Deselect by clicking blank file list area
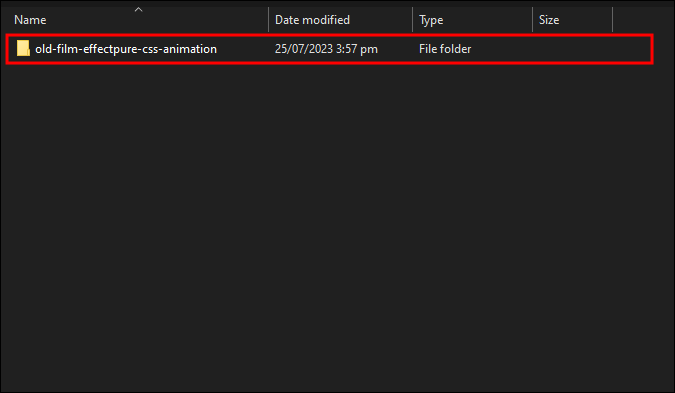The width and height of the screenshot is (675, 393). coord(338,224)
